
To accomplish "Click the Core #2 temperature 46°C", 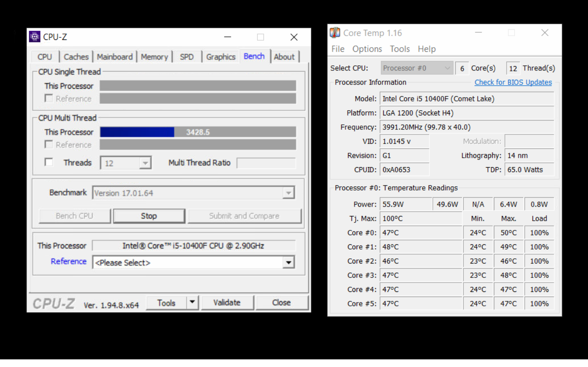I will pyautogui.click(x=421, y=261).
